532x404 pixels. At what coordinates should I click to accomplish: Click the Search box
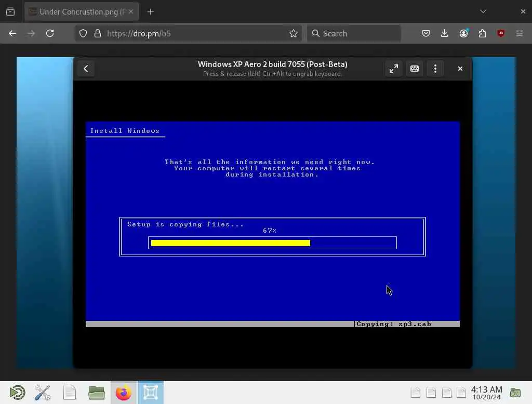tap(354, 33)
